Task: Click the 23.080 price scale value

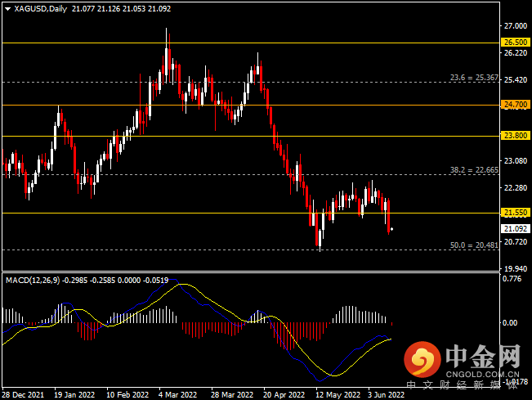Action: point(516,160)
